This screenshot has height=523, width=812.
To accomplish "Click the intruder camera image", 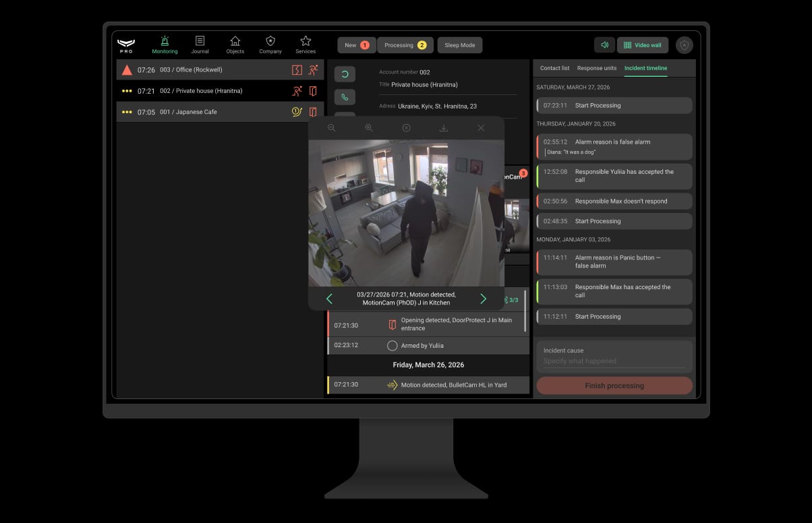I will point(406,213).
